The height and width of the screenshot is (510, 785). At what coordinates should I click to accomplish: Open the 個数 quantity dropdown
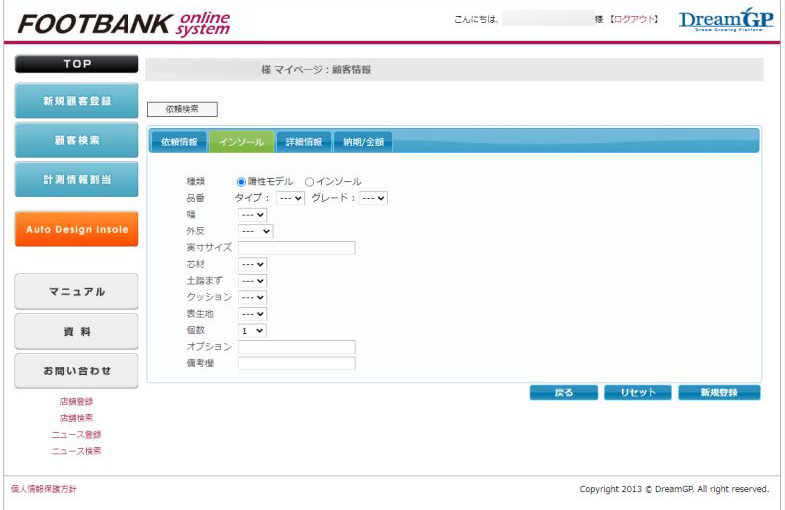pos(252,330)
